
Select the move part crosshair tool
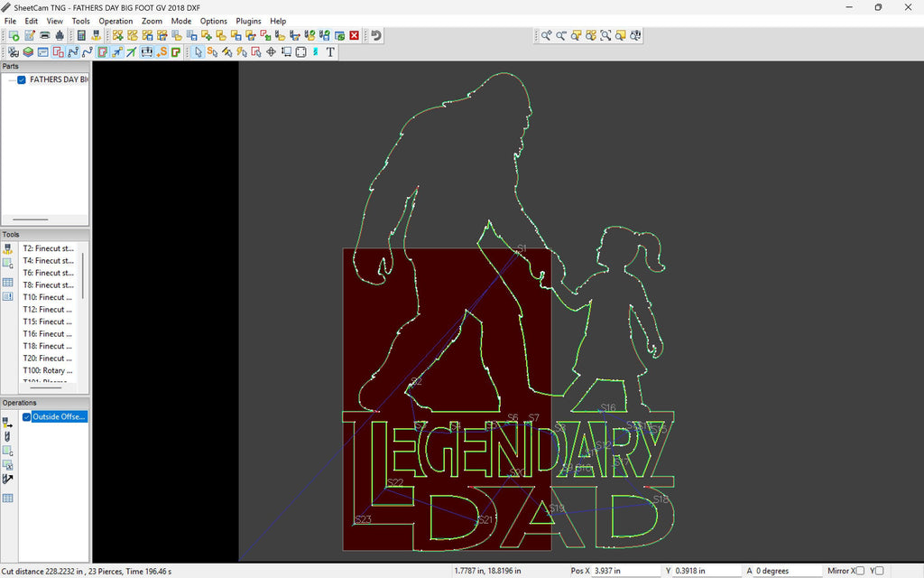[x=271, y=51]
